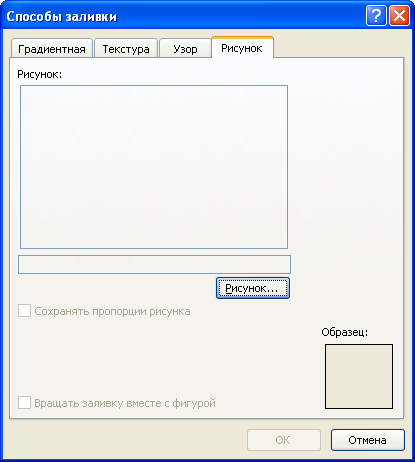Click the Образец sample preview swatch
Image resolution: width=415 pixels, height=462 pixels.
(x=359, y=376)
